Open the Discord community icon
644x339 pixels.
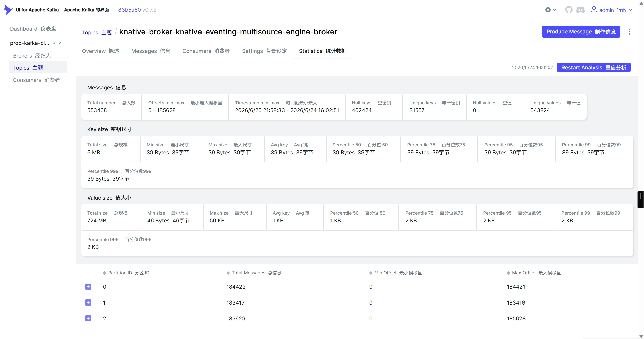click(580, 10)
